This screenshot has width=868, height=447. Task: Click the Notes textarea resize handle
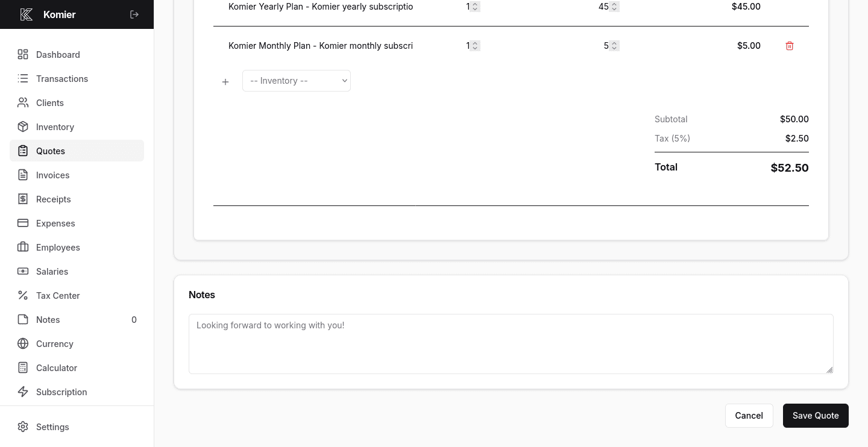point(829,370)
